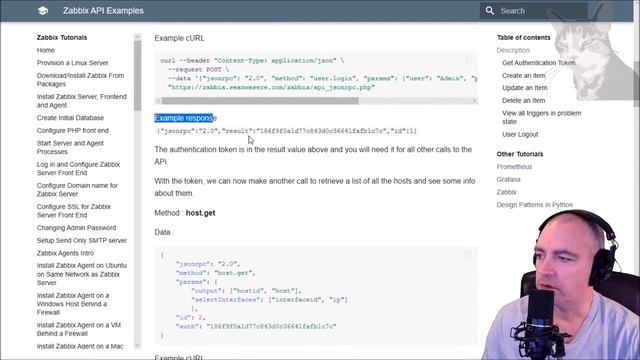
Task: Open Configure SSL for Zabbix Server Front End
Action: point(74,211)
